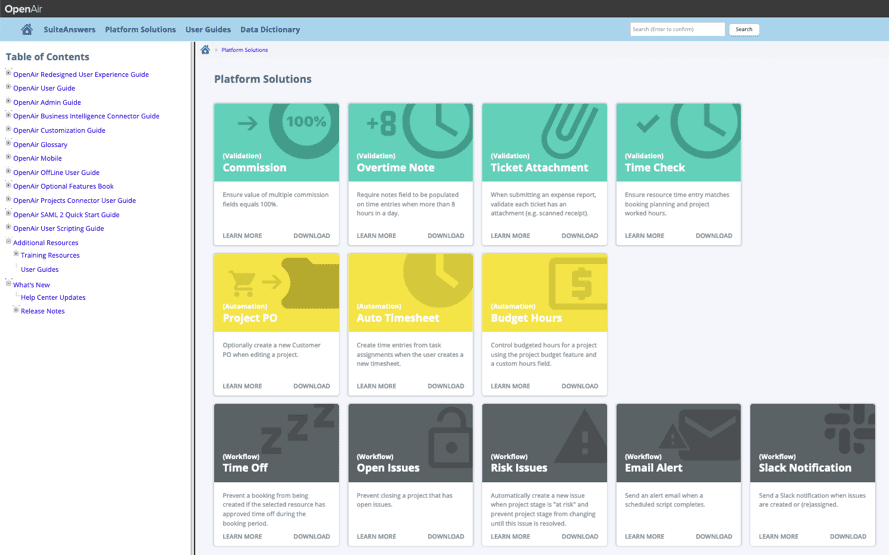This screenshot has height=555, width=889.
Task: Click Download on Project PO card
Action: (x=312, y=386)
